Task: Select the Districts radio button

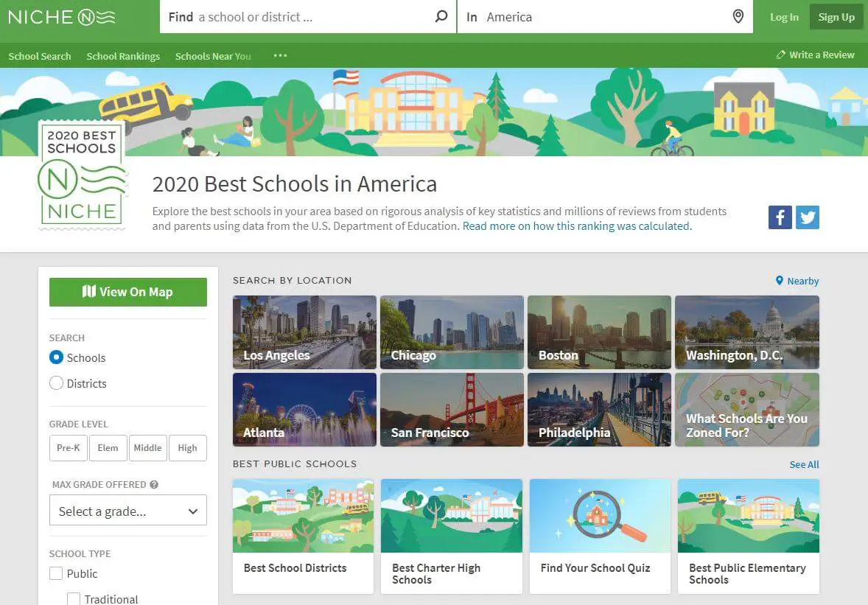Action: (56, 383)
